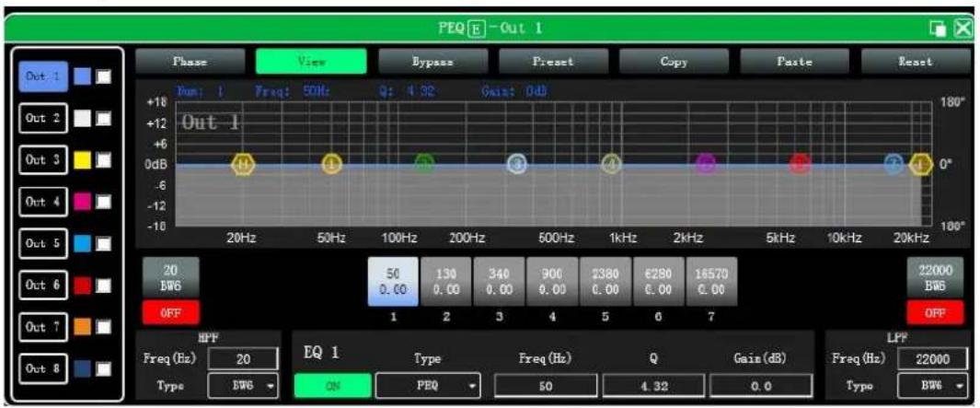Viewport: 980px width, 408px height.
Task: Select EQ band 3 button at 340 Hz
Action: click(499, 282)
